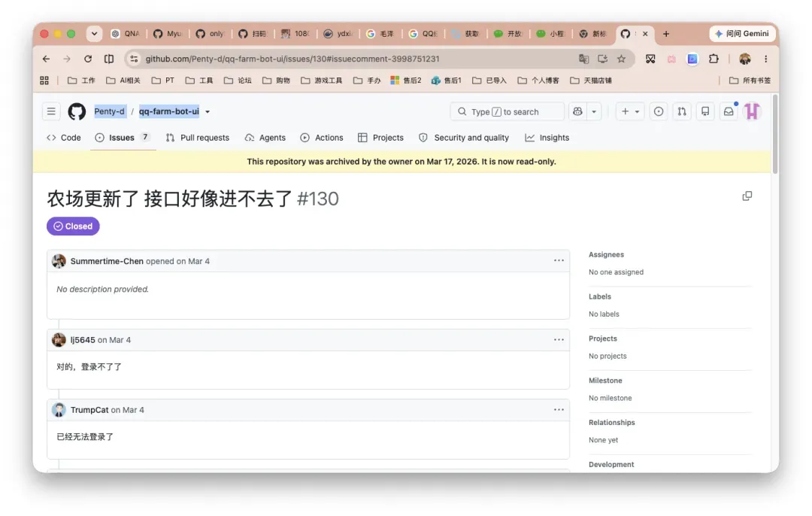Viewport: 812px width, 516px height.
Task: Expand the tab search dropdown
Action: (x=94, y=34)
